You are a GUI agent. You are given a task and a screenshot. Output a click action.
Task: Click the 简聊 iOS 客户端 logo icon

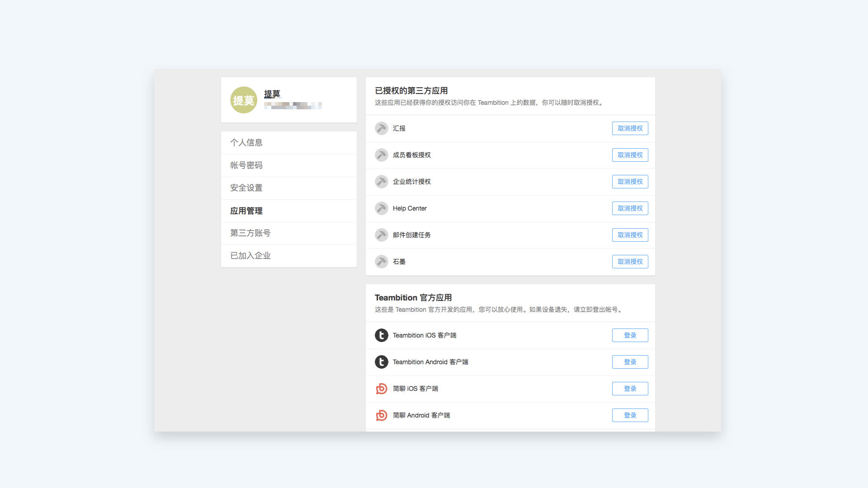coord(382,389)
